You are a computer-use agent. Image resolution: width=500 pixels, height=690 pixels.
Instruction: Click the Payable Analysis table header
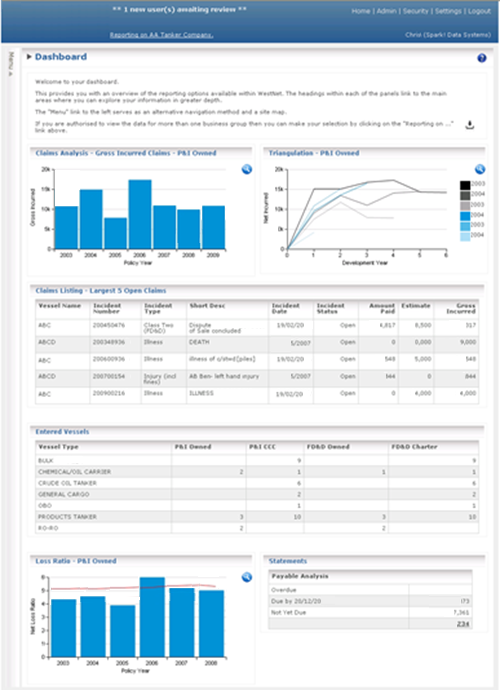(x=370, y=576)
